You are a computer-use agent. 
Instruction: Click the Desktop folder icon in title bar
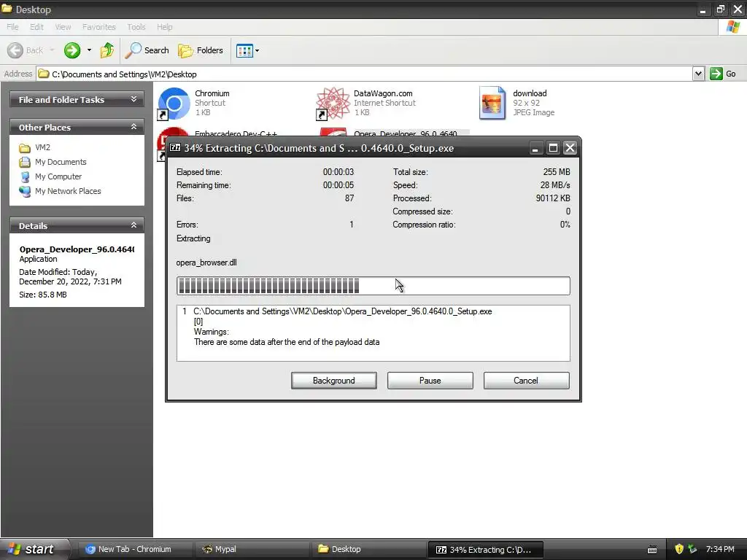coord(7,9)
